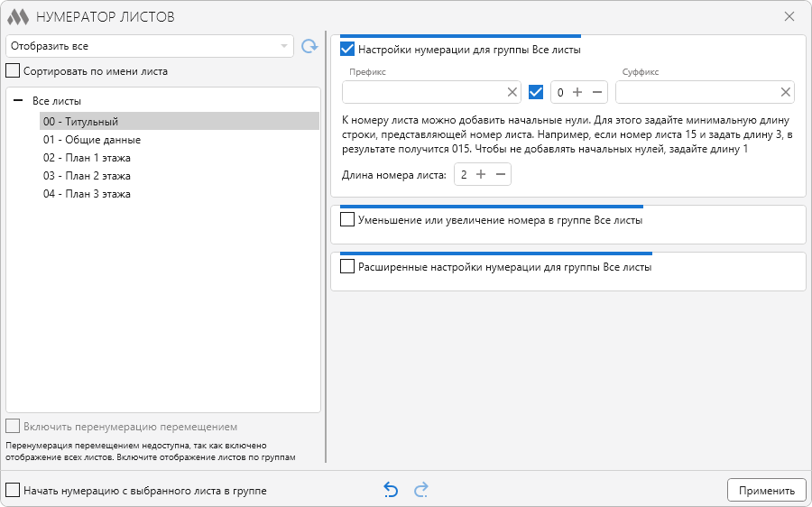Enable Расширенные настройки нумерации checkbox
Viewport: 812px width, 507px height.
click(347, 267)
